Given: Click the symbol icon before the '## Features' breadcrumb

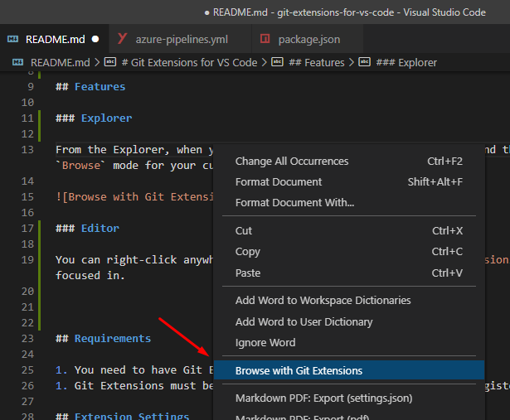Looking at the screenshot, I should coord(277,62).
